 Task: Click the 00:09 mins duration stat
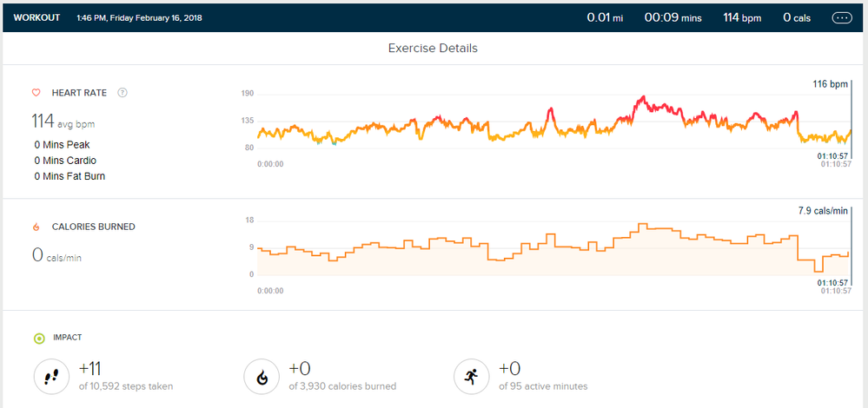[x=673, y=17]
